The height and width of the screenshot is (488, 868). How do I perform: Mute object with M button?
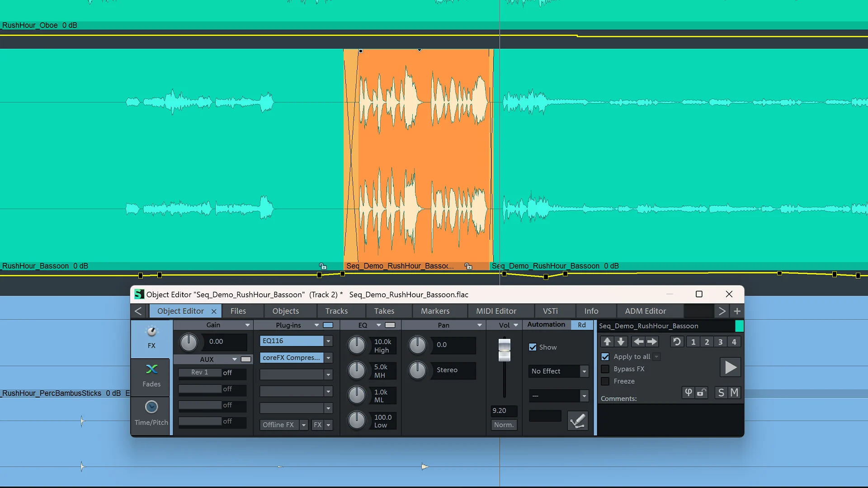(x=734, y=393)
